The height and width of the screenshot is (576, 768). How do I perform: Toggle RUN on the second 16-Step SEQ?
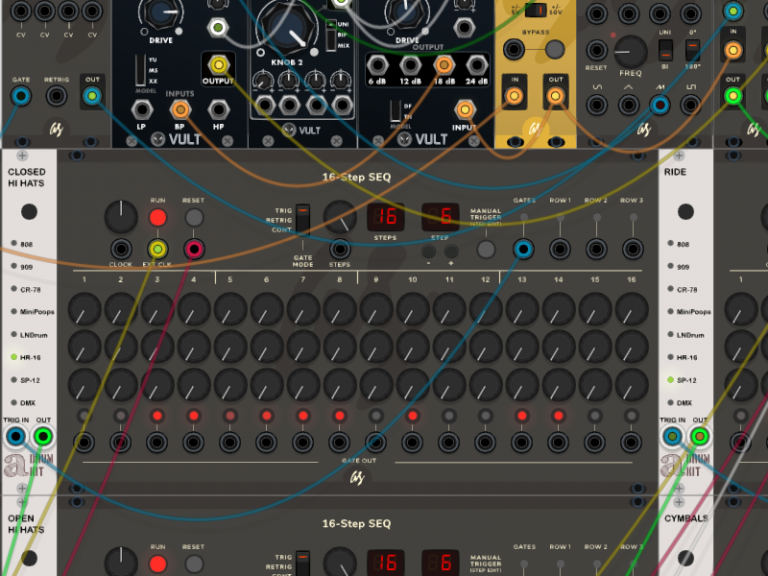(158, 564)
